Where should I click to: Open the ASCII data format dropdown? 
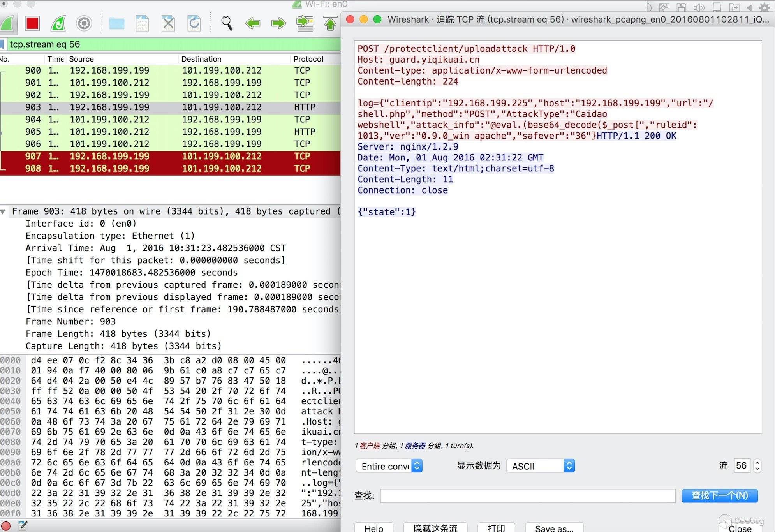click(x=540, y=466)
